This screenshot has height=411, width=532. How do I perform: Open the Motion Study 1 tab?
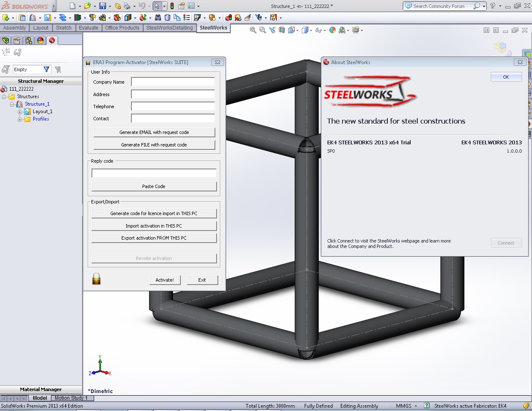tap(71, 398)
